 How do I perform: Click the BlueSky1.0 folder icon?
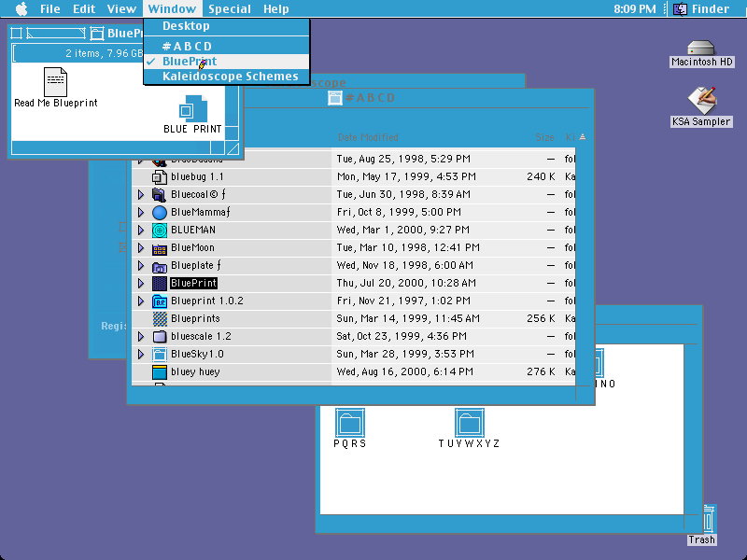tap(159, 355)
